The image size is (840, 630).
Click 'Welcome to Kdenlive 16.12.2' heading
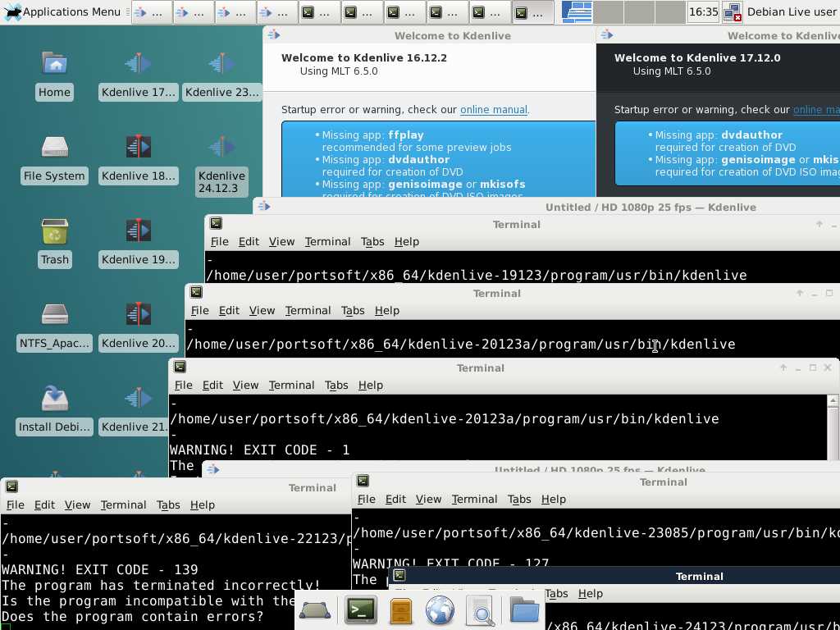[363, 58]
